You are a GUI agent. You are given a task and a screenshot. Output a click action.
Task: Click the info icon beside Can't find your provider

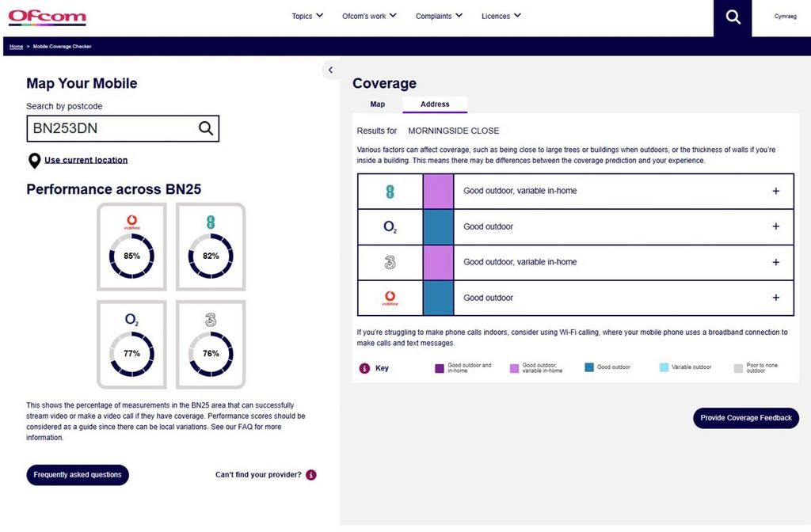tap(310, 475)
